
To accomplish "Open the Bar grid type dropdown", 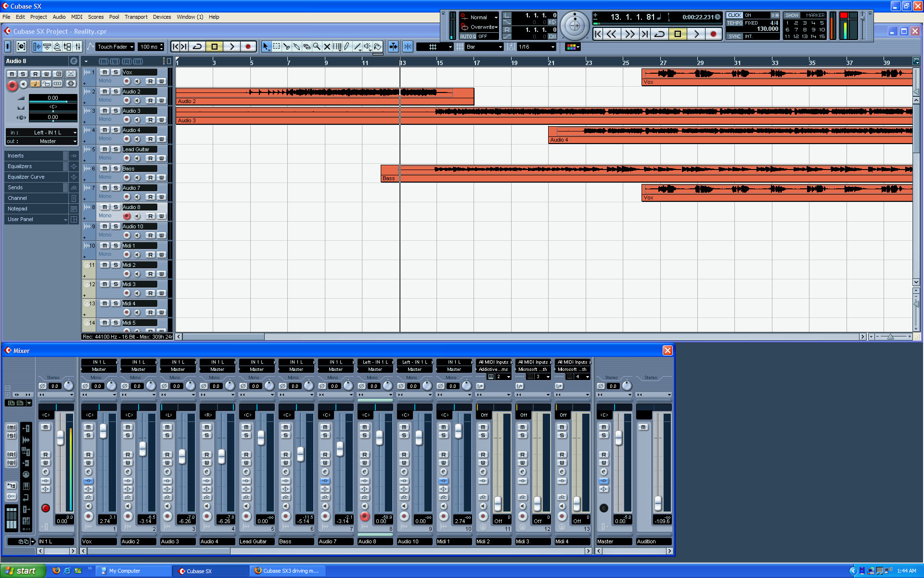I will click(484, 47).
